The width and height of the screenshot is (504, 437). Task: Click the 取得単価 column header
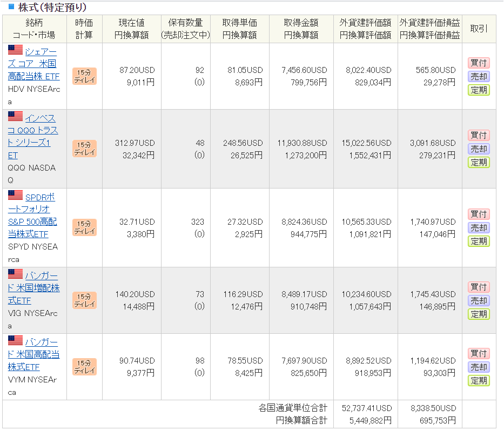pyautogui.click(x=240, y=29)
